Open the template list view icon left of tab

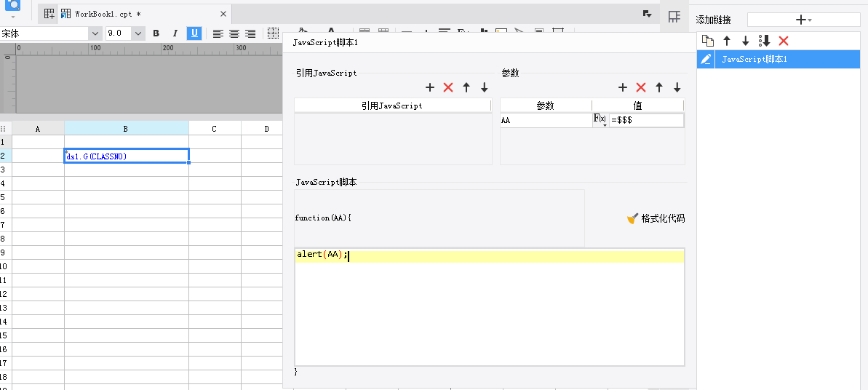tap(49, 14)
